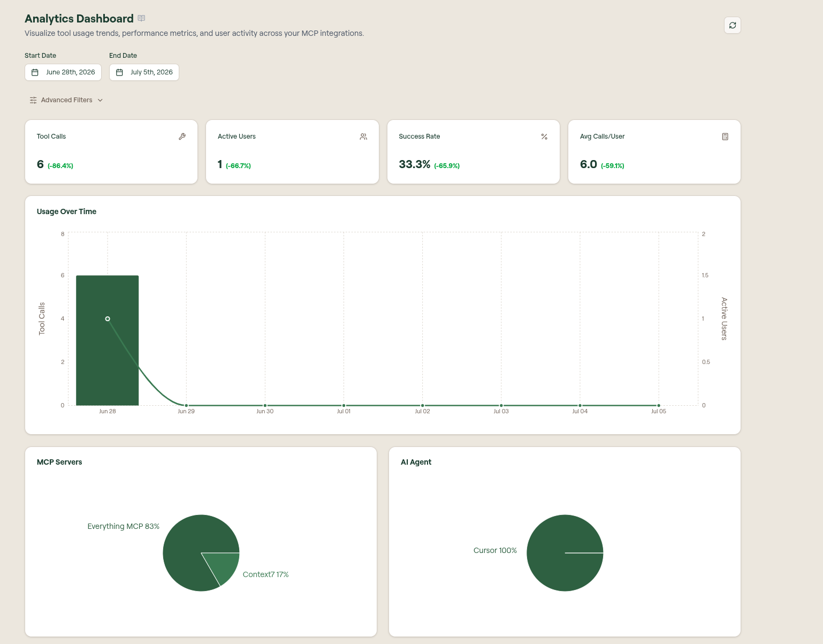823x644 pixels.
Task: Open the documentation book icon beside title
Action: [x=141, y=18]
